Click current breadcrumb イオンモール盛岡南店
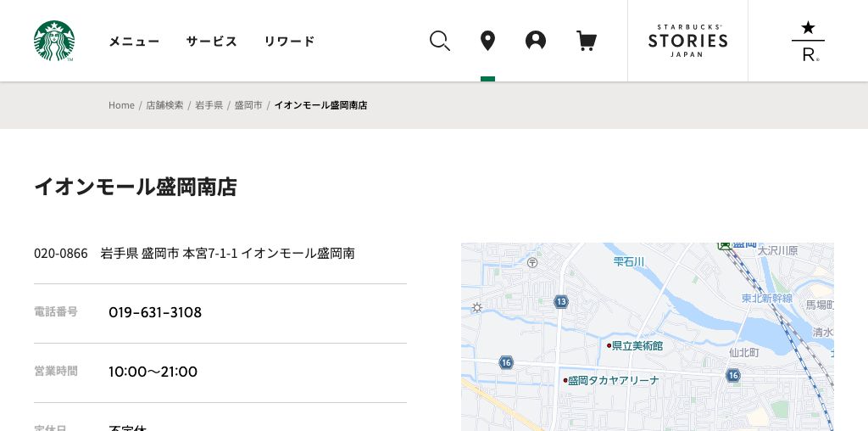868x431 pixels. click(320, 105)
